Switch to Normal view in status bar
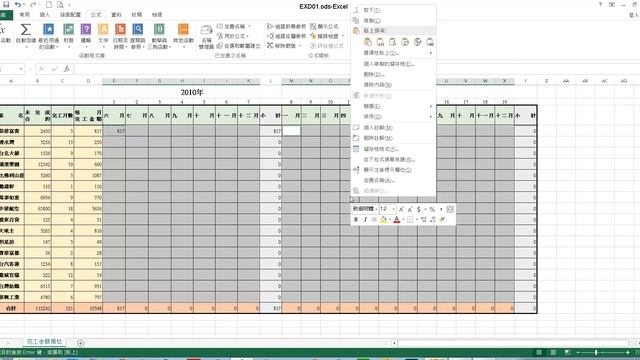640x360 pixels. (x=539, y=352)
